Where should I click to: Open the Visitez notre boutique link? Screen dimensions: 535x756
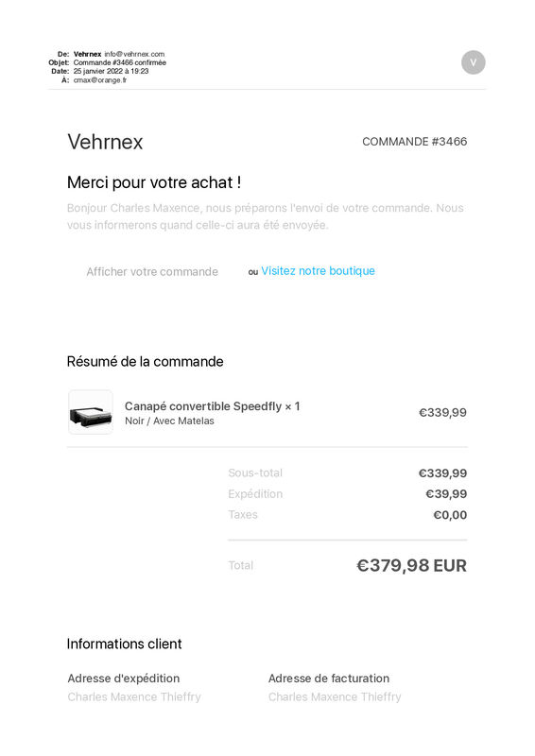click(318, 271)
